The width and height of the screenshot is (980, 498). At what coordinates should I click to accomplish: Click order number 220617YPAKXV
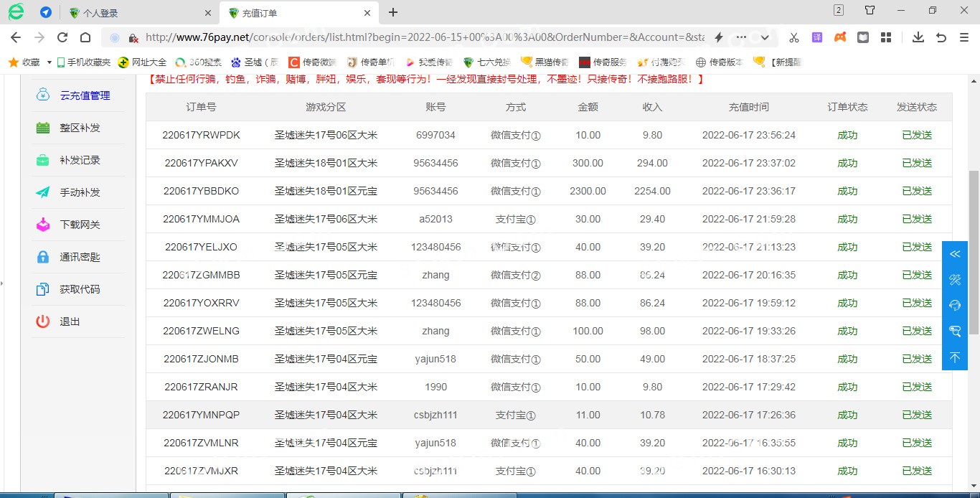(201, 163)
